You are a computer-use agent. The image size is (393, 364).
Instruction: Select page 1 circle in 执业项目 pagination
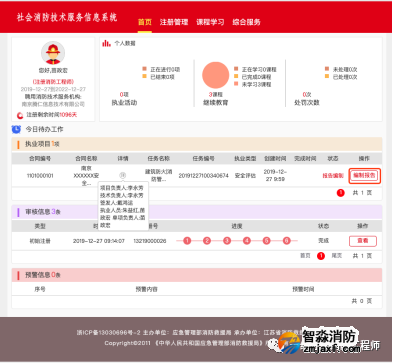[341, 193]
